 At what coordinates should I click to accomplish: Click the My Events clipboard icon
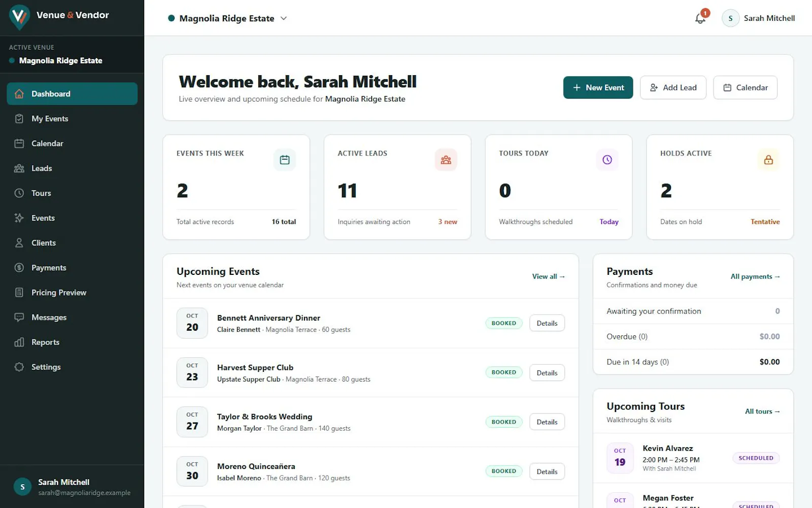19,119
